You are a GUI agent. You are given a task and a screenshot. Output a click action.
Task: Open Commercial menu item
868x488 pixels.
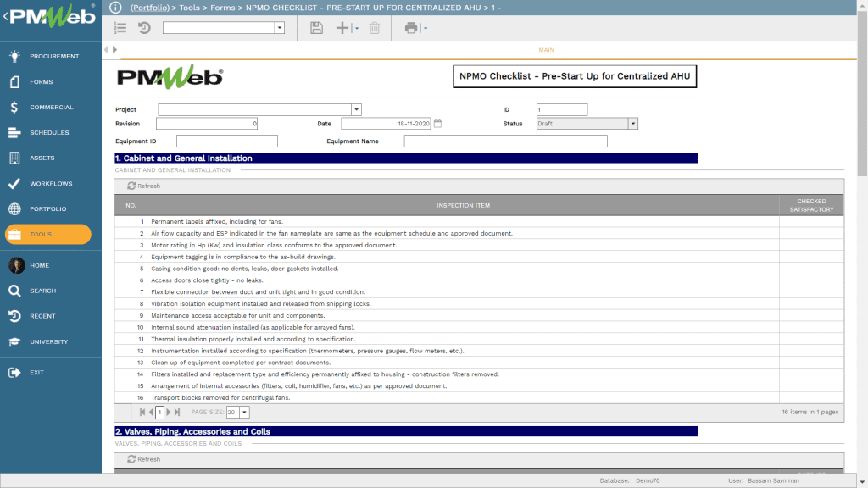tap(52, 108)
